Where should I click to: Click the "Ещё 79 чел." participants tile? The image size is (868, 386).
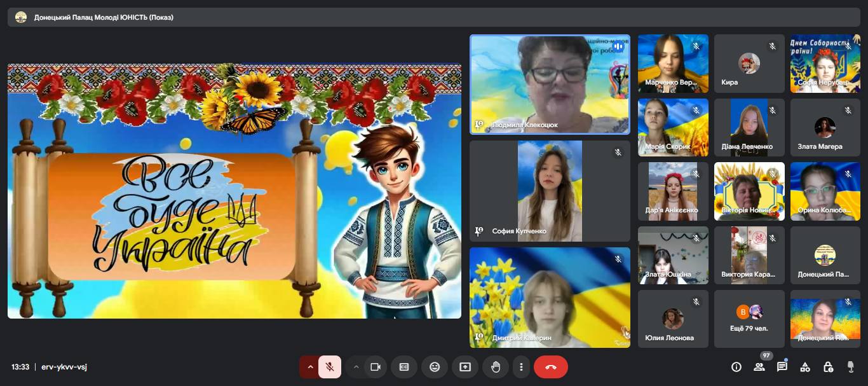pos(749,319)
